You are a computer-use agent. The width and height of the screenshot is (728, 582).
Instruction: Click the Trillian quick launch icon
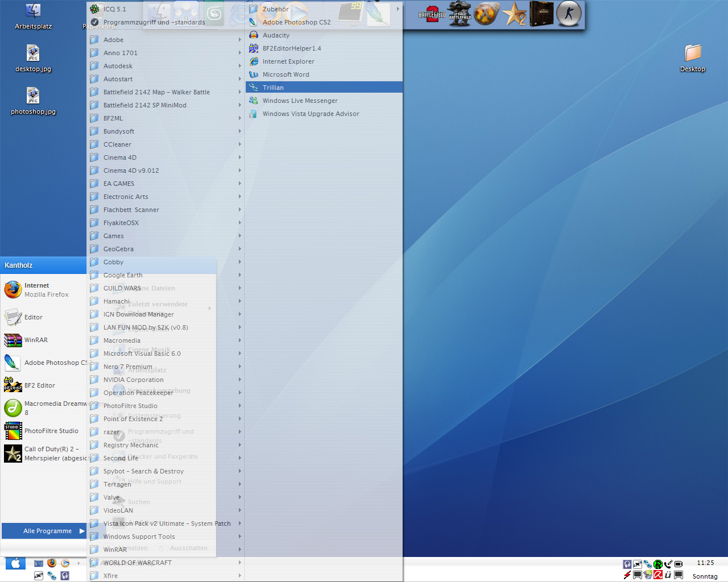click(52, 576)
